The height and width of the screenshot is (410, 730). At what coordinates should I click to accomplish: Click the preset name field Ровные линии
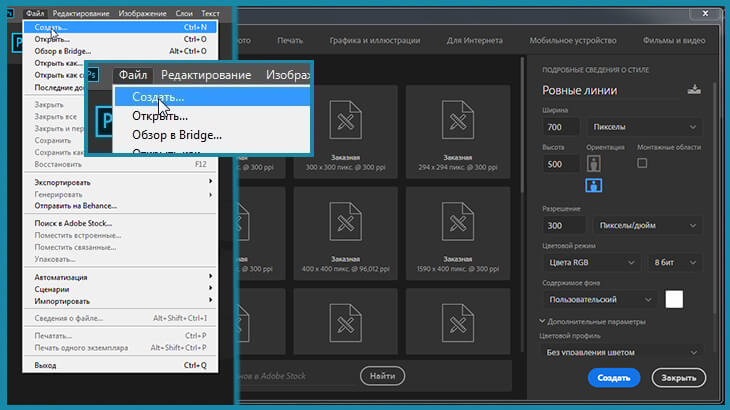point(611,90)
